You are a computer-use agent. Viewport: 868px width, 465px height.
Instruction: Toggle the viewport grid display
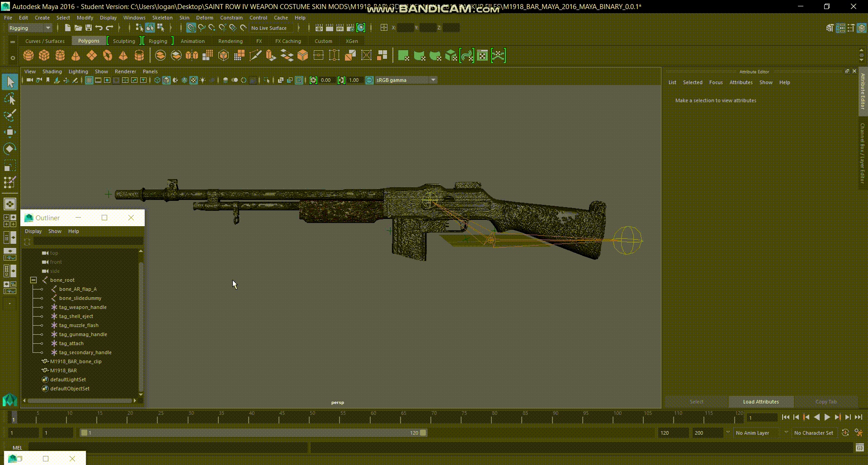[89, 80]
